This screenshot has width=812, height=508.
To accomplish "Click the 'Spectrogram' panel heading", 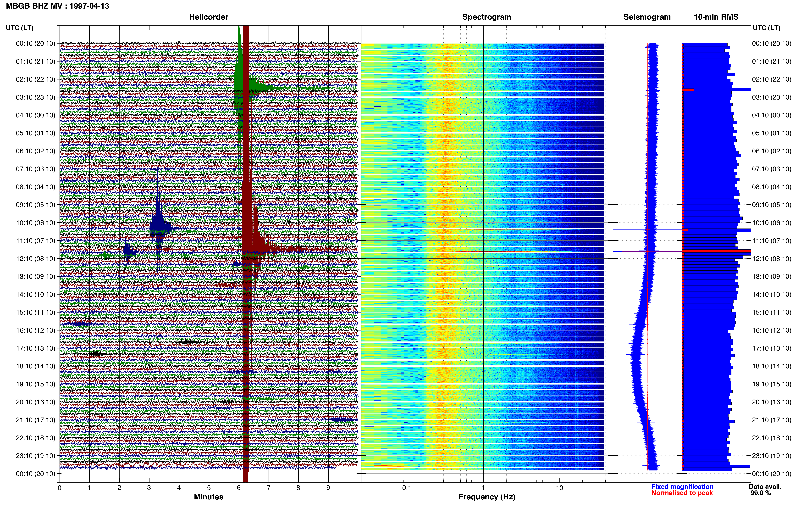I will (487, 17).
